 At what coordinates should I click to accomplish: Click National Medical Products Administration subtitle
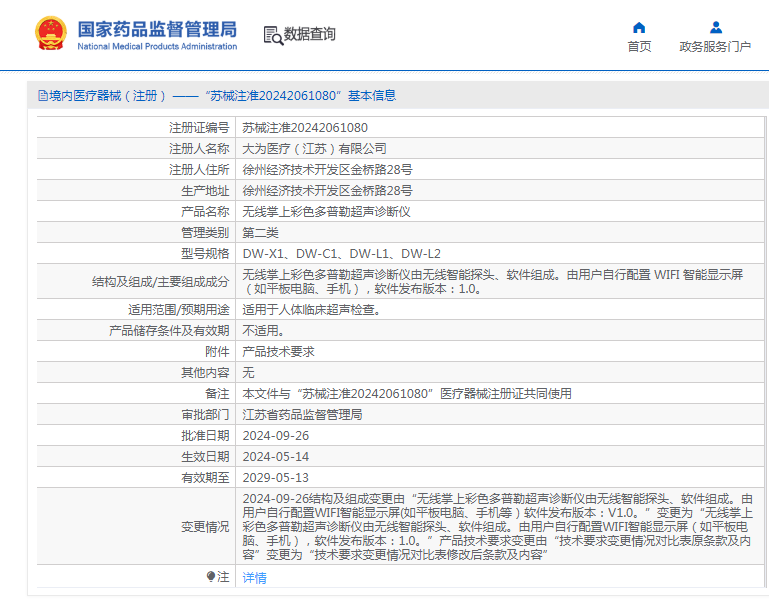point(157,47)
